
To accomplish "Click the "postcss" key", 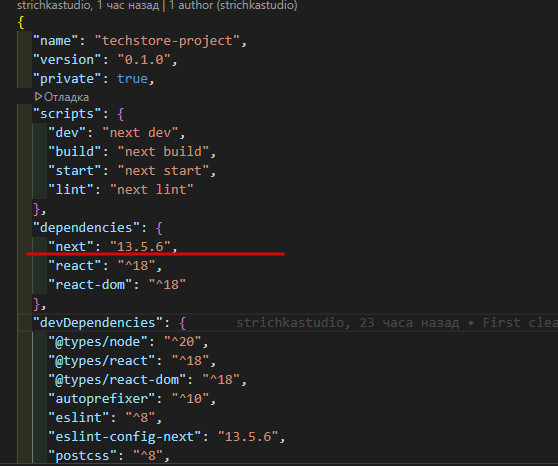I will tap(82, 456).
